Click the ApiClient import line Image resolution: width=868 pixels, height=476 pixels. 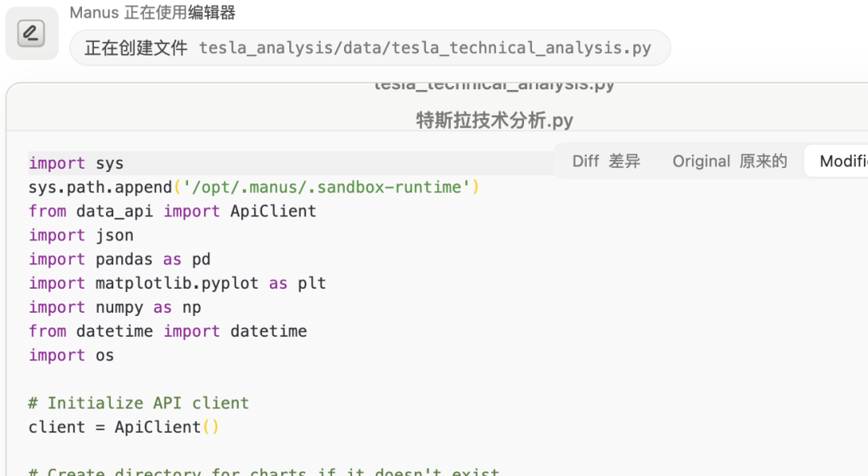[172, 211]
